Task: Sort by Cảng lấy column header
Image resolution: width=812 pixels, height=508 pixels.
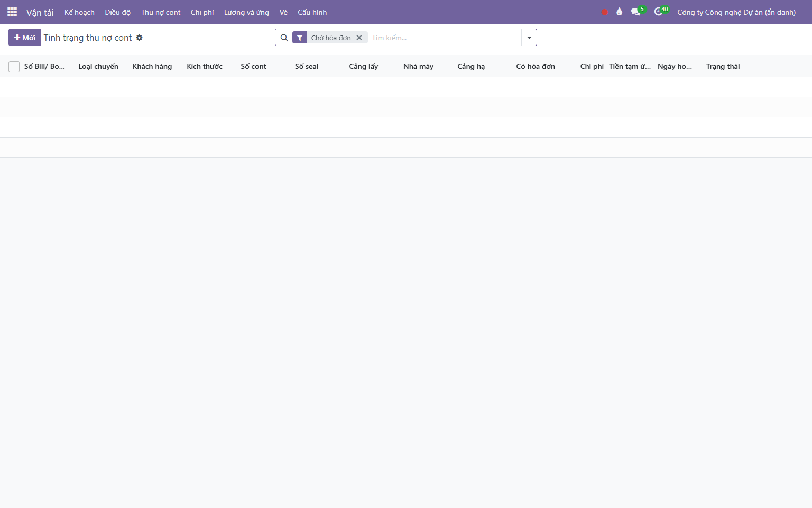Action: (364, 66)
